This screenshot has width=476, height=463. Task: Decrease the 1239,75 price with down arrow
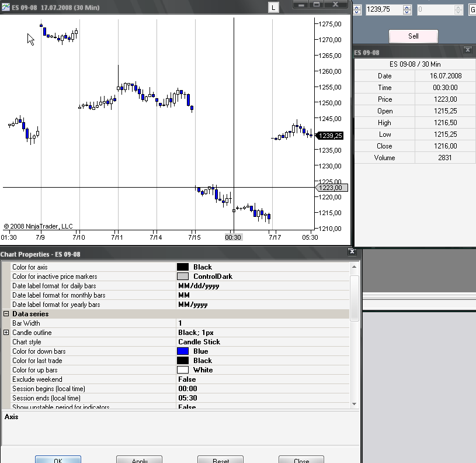pyautogui.click(x=407, y=12)
